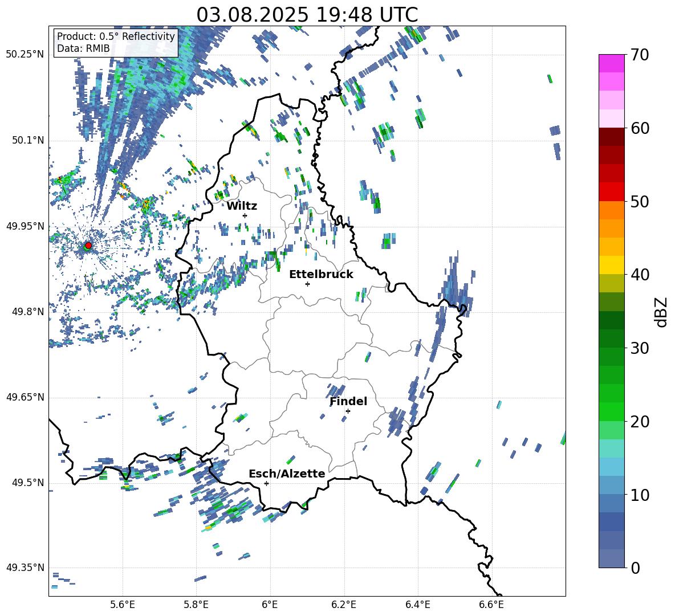Click the 49.95°N latitude label
Viewport: 675px width, 616px height.
pos(25,226)
